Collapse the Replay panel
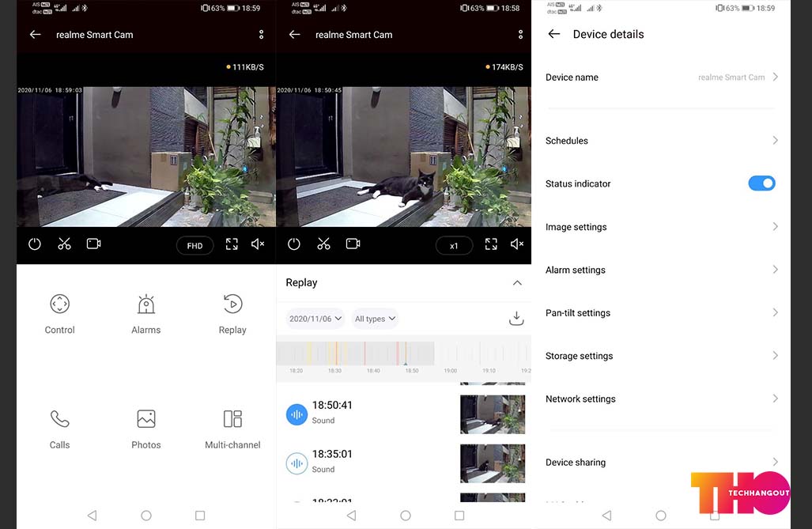The width and height of the screenshot is (812, 529). (517, 283)
